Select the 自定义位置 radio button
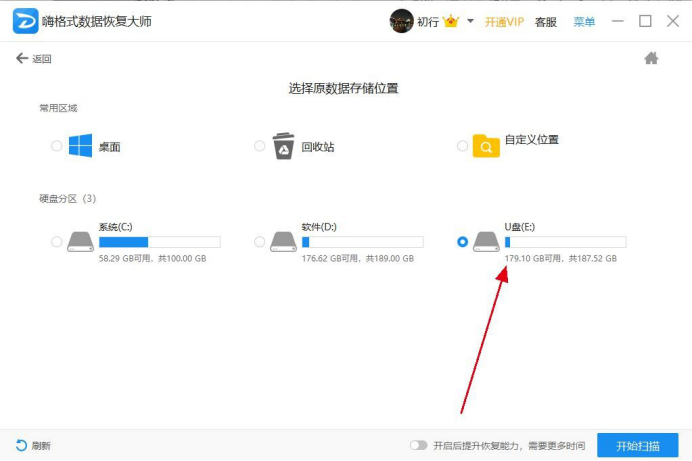 click(463, 146)
